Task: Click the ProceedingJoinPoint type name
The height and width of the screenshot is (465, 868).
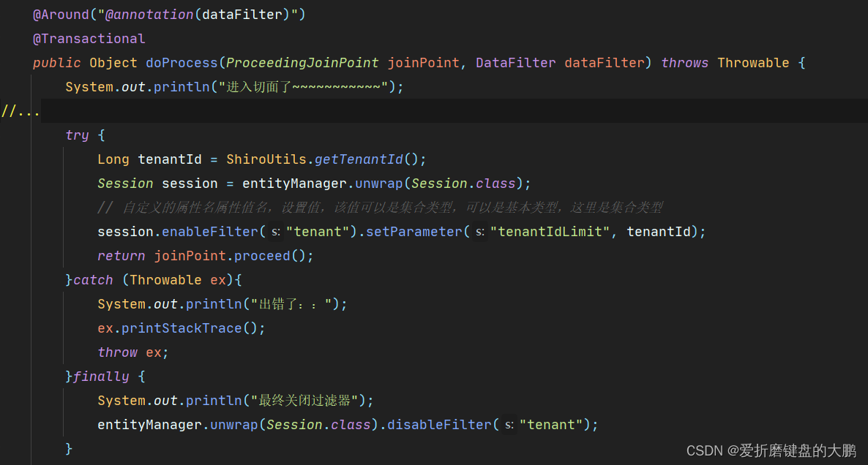Action: point(301,62)
